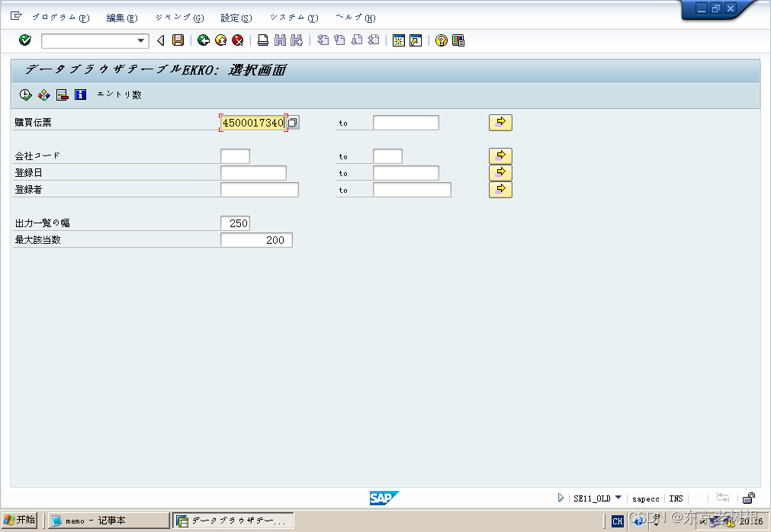Click the エントリ数 button
The height and width of the screenshot is (532, 771).
pyautogui.click(x=120, y=95)
